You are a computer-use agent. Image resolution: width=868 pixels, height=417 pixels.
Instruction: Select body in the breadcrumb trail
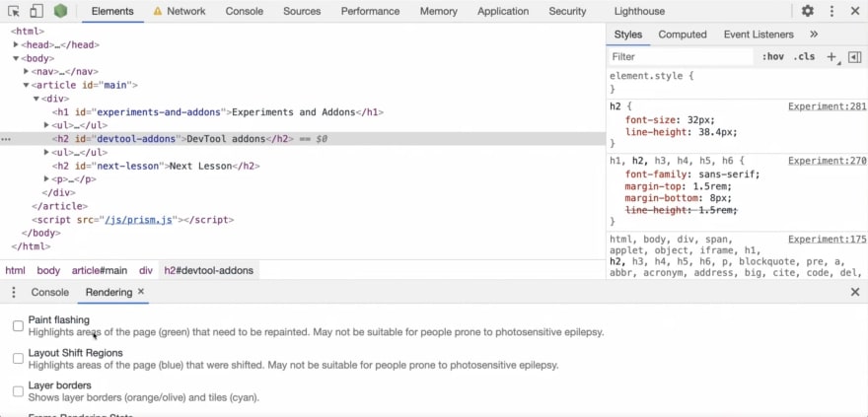48,270
